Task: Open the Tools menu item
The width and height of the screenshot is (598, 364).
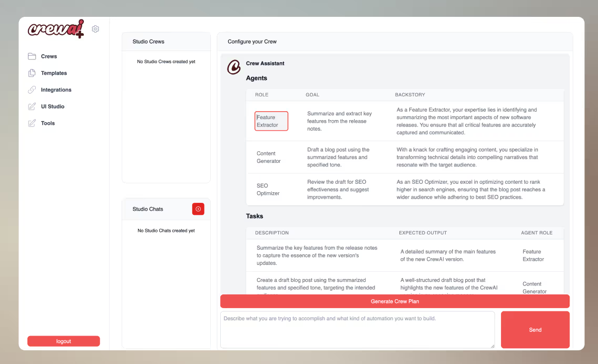Action: pos(47,123)
